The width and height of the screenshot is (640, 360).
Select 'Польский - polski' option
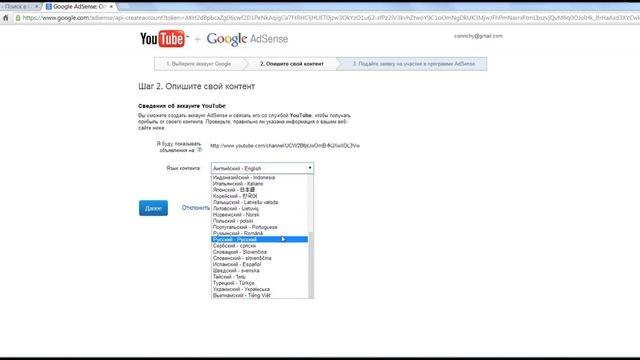tap(260, 221)
